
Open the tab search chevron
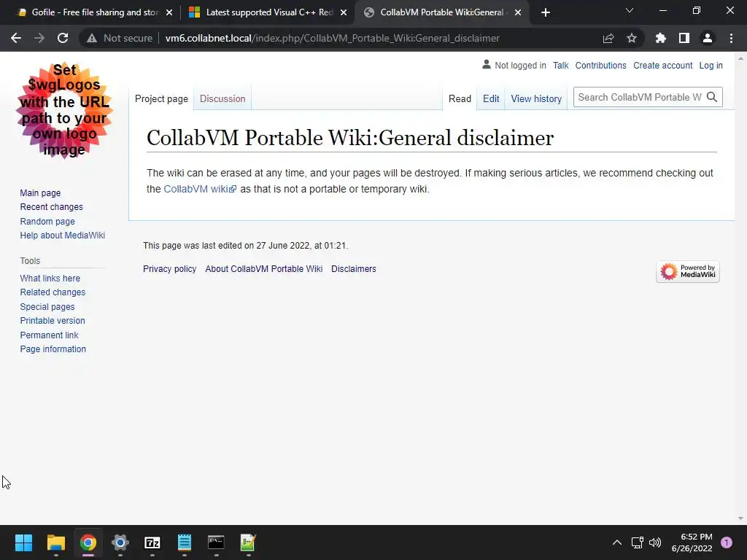click(630, 10)
